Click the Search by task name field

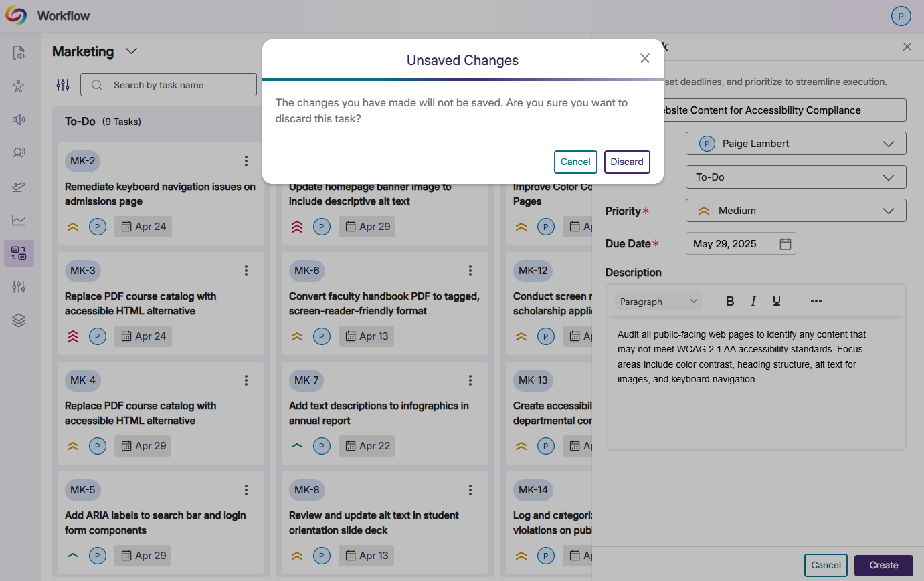point(169,85)
